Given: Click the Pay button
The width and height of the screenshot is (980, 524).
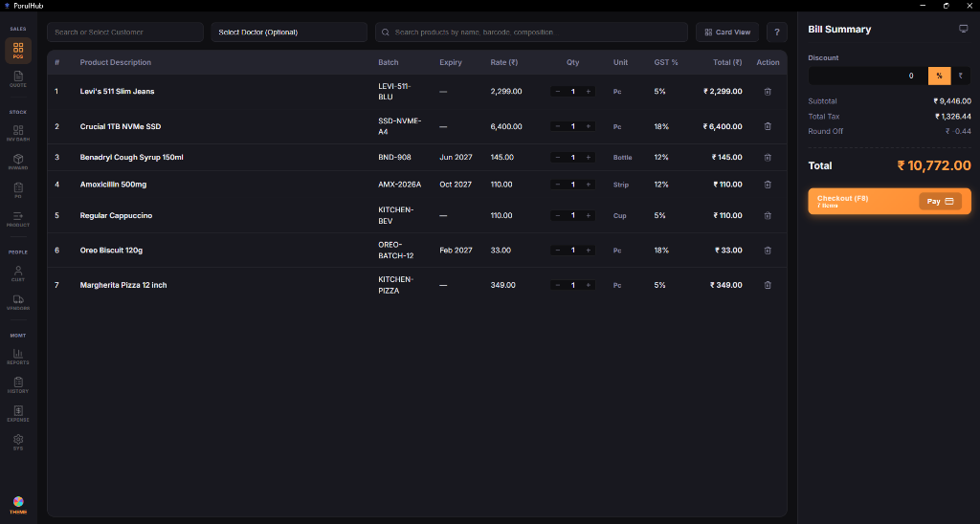Looking at the screenshot, I should point(940,201).
